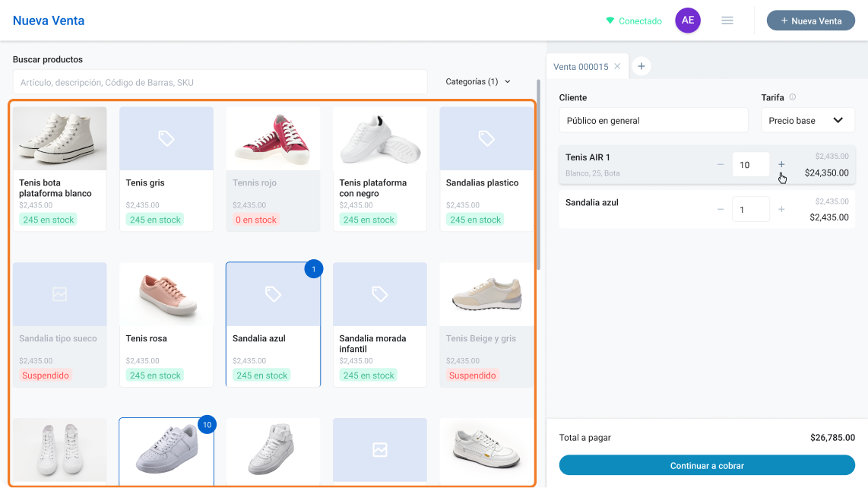
Task: Click the white sneaker with gold detail thumbnail
Action: click(x=486, y=450)
